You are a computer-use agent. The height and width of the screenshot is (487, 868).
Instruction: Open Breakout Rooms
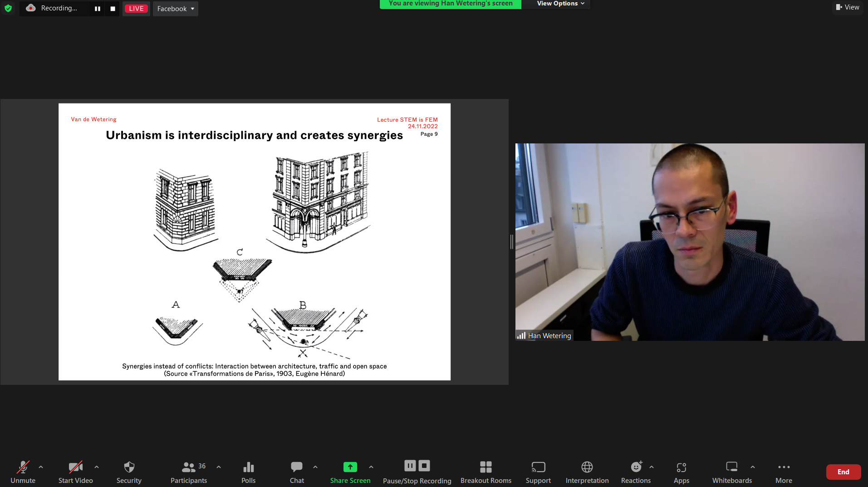(486, 472)
